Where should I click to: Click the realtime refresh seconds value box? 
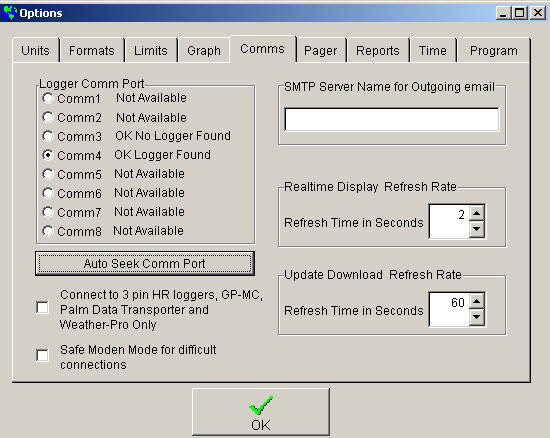449,222
